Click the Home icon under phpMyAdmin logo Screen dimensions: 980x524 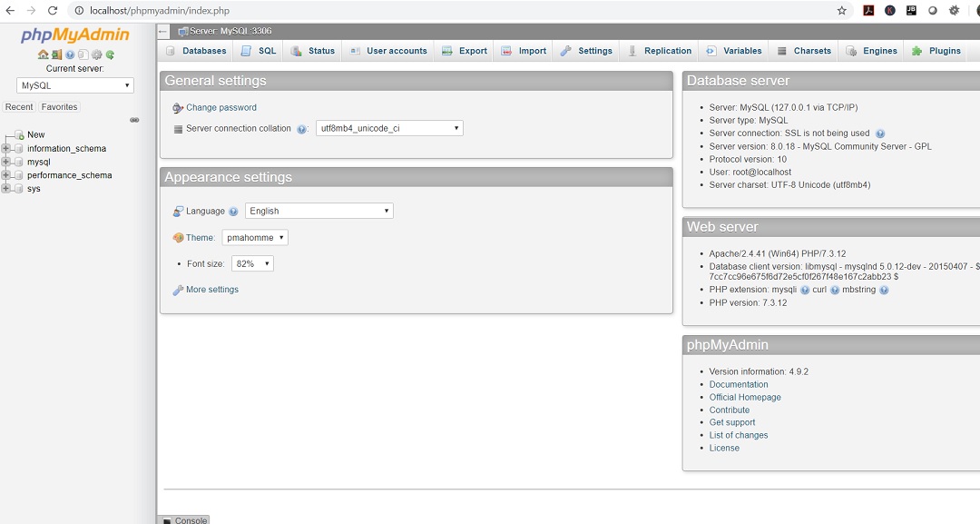click(x=44, y=54)
